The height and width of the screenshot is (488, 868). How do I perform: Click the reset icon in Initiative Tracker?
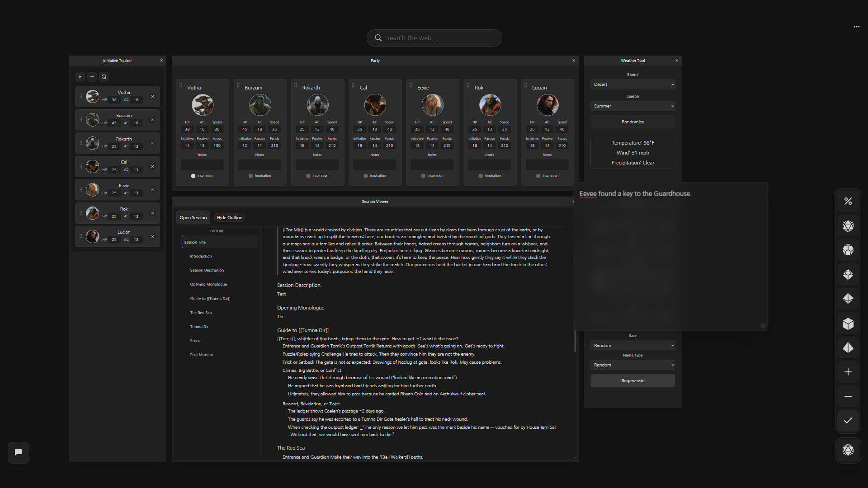tap(104, 77)
